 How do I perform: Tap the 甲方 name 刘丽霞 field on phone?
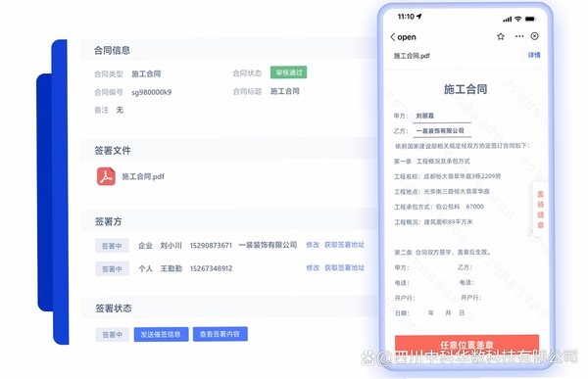442,116
